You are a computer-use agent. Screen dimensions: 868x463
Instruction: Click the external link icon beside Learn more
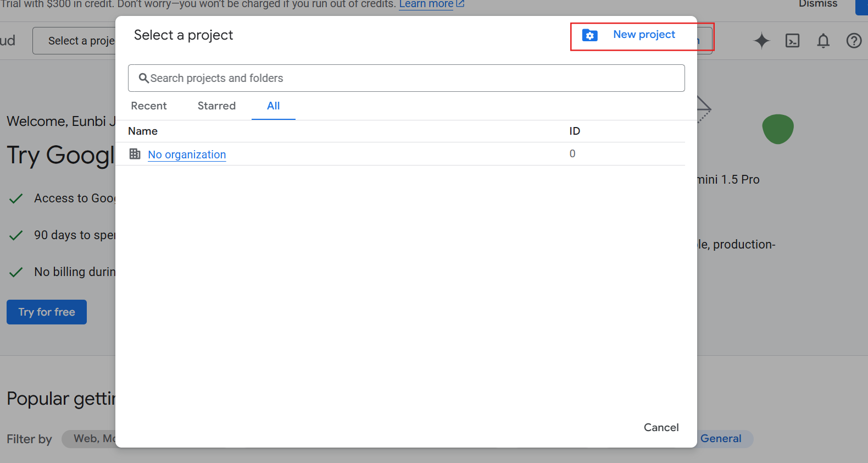460,4
